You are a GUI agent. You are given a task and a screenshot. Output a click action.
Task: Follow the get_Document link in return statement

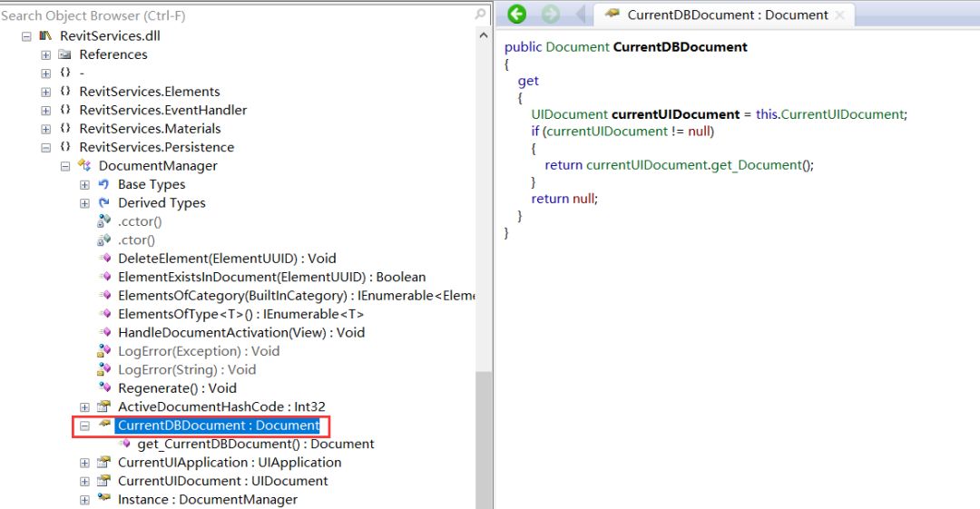tap(758, 165)
